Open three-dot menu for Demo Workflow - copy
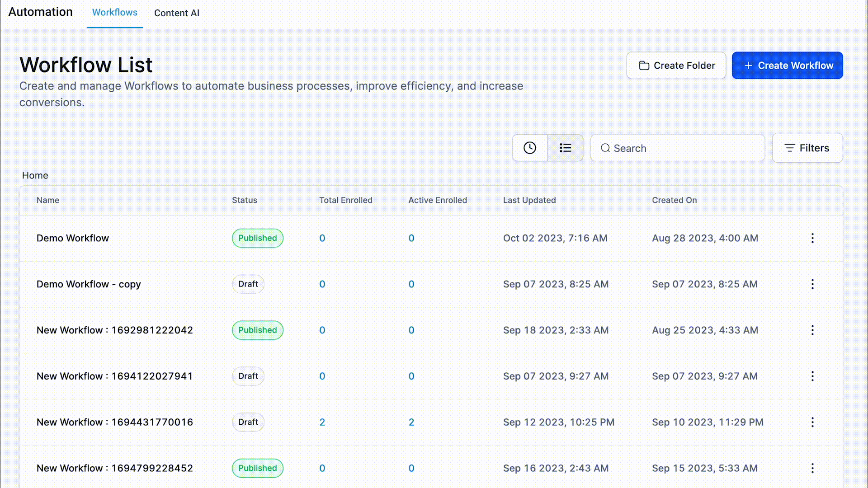Viewport: 868px width, 488px height. 812,284
